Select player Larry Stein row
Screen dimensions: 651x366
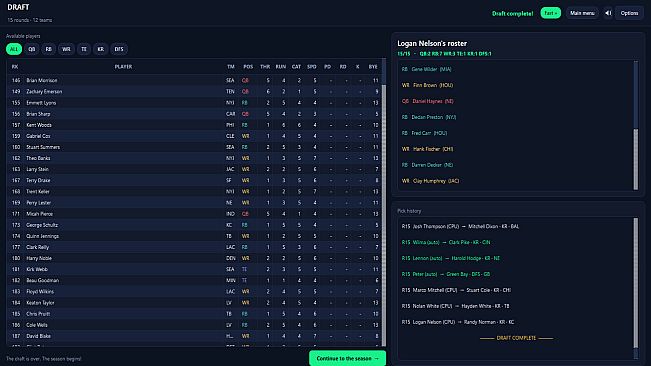(193, 169)
